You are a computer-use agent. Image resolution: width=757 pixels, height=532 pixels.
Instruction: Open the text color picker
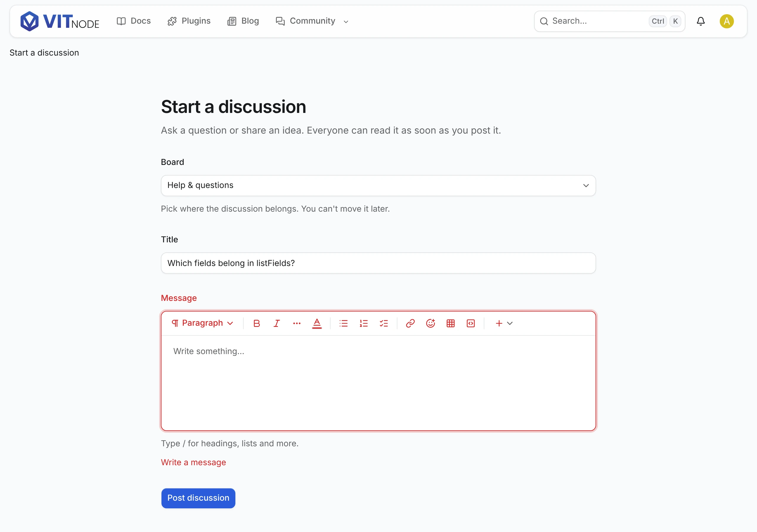coord(317,323)
